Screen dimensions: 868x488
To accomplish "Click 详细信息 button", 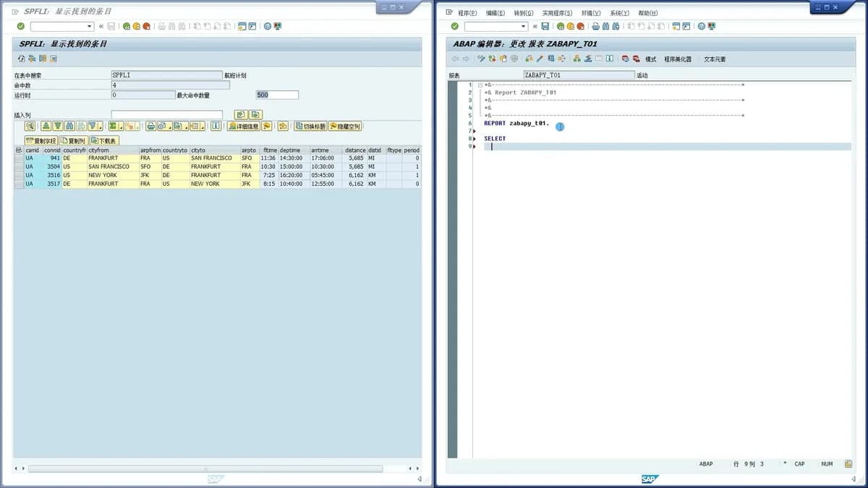I will tap(244, 126).
